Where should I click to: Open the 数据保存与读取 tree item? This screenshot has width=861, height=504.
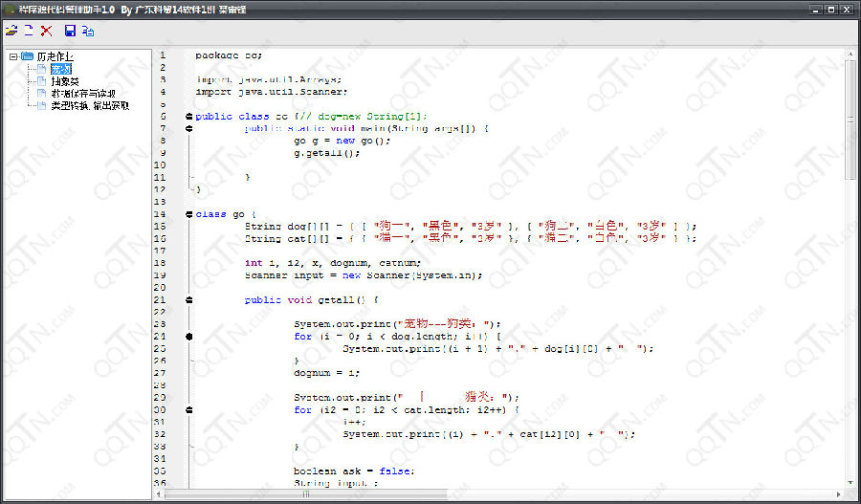83,94
